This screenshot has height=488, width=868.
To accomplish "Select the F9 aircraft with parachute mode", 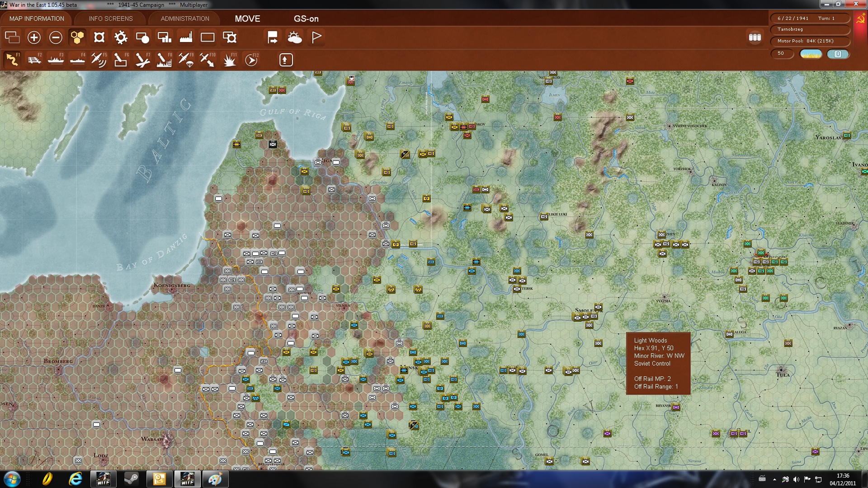I will point(186,60).
